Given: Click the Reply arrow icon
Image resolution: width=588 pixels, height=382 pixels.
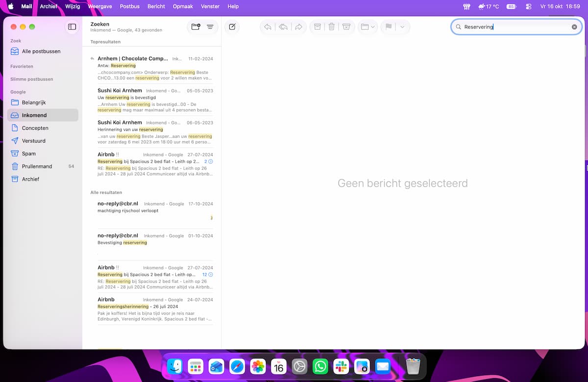Looking at the screenshot, I should click(x=268, y=27).
